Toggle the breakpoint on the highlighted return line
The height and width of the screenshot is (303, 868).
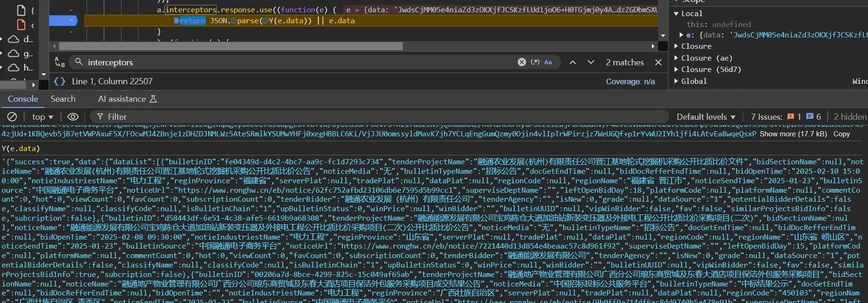(63, 20)
